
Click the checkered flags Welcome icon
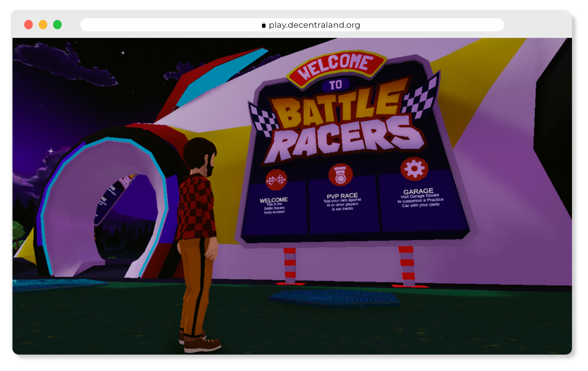276,180
